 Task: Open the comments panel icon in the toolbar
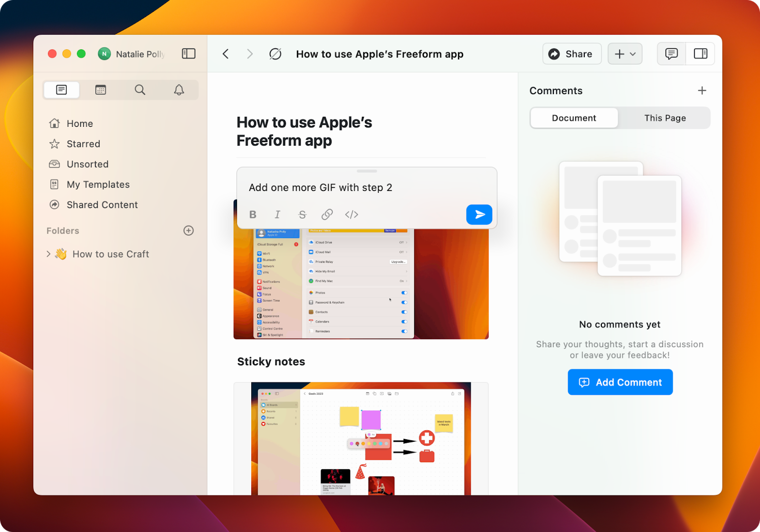point(671,54)
